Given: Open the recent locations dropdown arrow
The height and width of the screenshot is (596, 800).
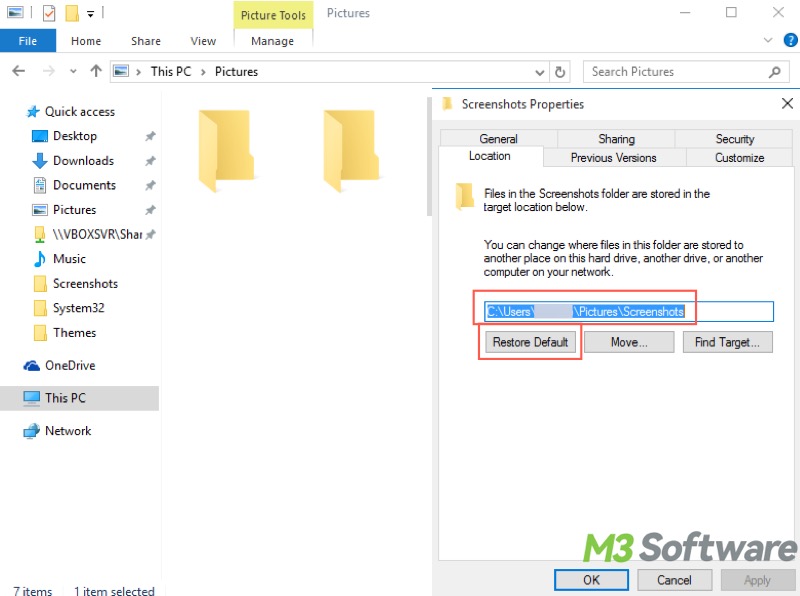Looking at the screenshot, I should click(x=73, y=71).
